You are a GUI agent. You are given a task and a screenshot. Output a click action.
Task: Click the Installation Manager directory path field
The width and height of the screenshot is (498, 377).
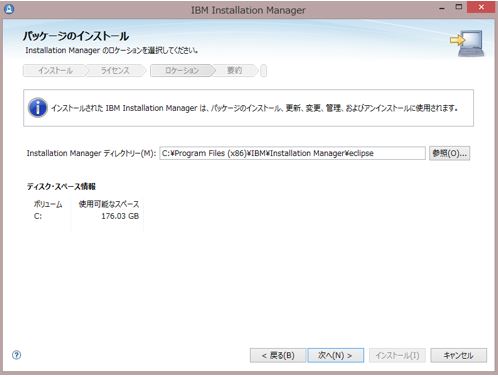tap(292, 153)
